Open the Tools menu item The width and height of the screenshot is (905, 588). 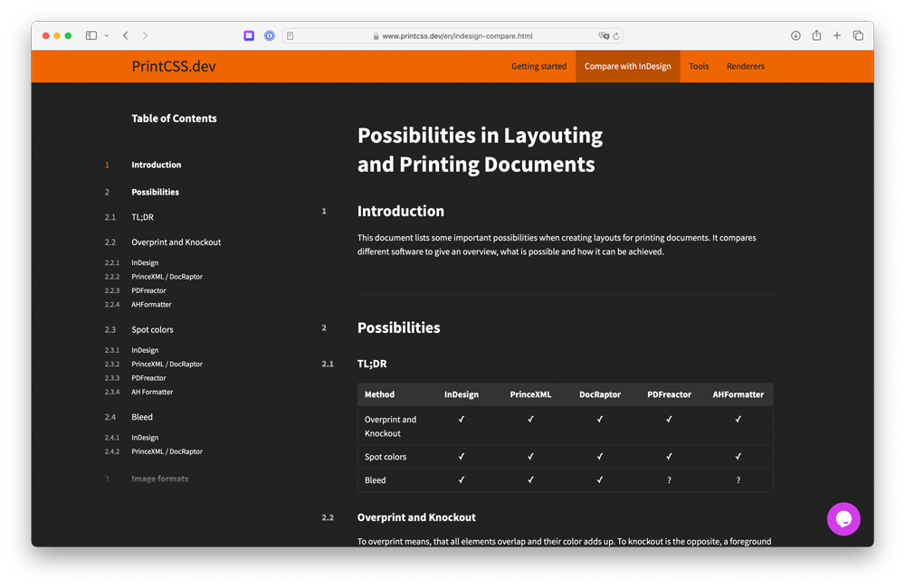pyautogui.click(x=699, y=66)
